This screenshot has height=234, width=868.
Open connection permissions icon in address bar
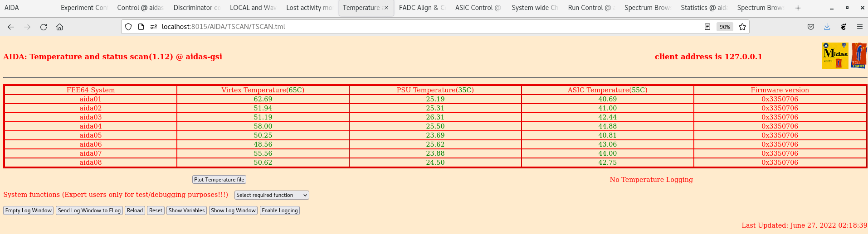click(154, 27)
